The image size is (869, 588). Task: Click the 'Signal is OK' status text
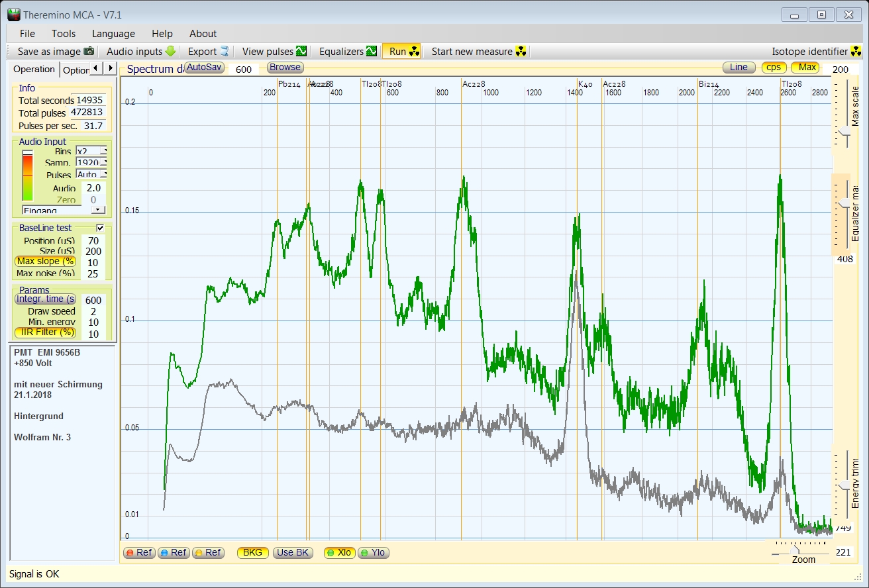pyautogui.click(x=34, y=574)
